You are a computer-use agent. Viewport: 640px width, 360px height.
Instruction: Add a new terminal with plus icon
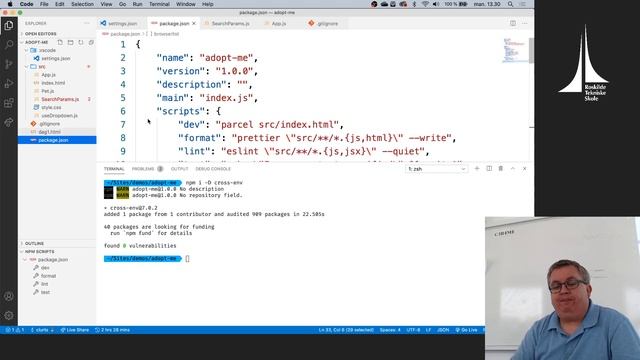point(477,169)
